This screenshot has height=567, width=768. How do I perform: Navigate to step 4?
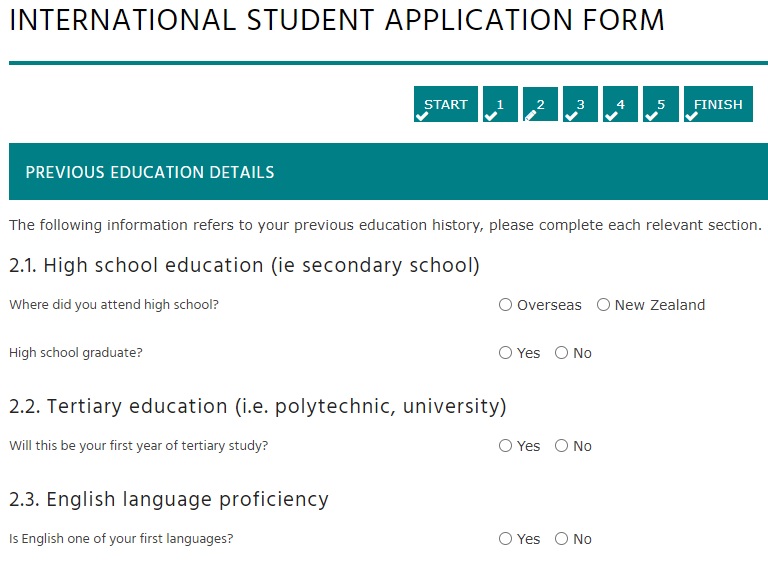click(x=620, y=105)
